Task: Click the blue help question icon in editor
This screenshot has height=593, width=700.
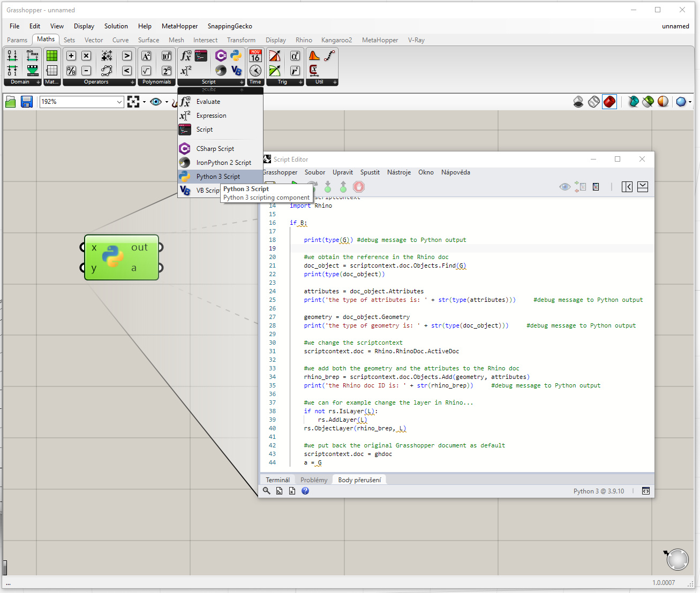Action: [305, 491]
